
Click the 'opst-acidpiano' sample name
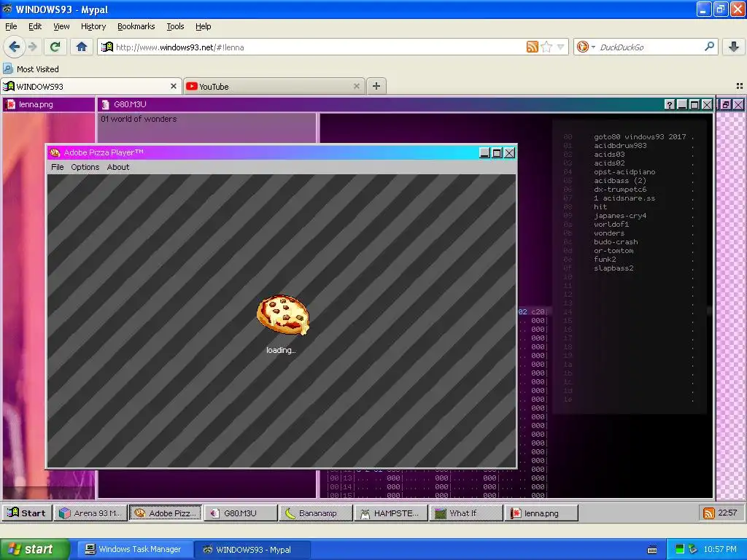(x=624, y=172)
